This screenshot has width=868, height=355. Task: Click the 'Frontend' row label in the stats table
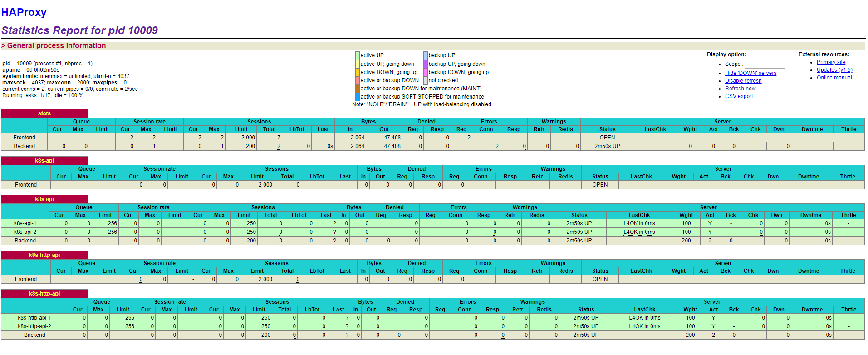[24, 138]
